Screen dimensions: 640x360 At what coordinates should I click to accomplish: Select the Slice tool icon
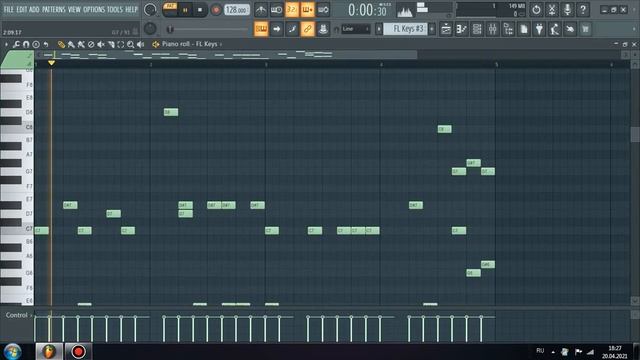pyautogui.click(x=111, y=44)
